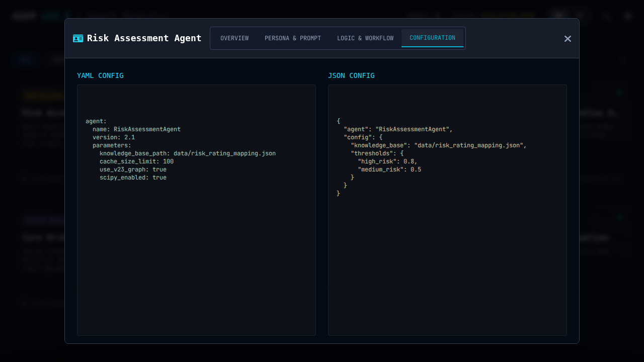
Task: Click the "medium_risk": 0.5 line
Action: point(389,169)
